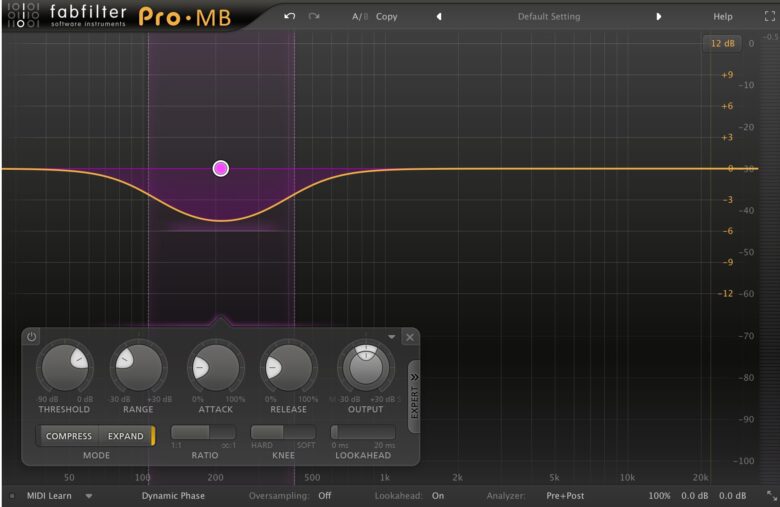
Task: Click the input level 0.0 dB value
Action: 694,496
